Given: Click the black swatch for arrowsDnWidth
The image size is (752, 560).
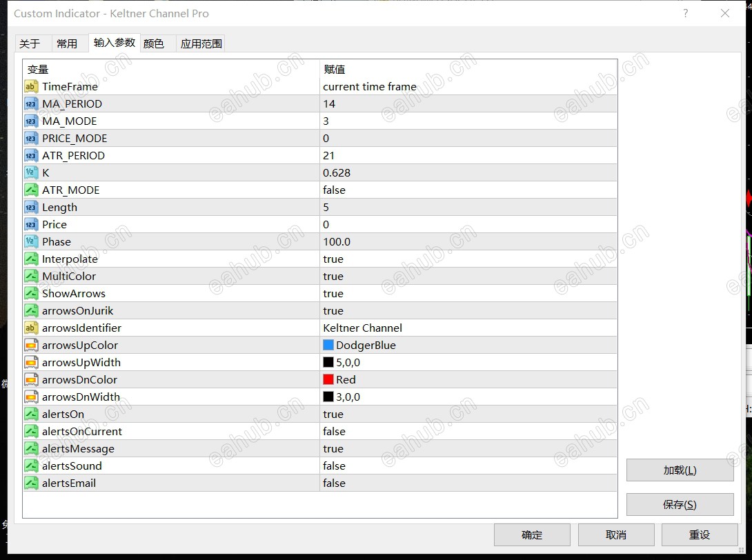Looking at the screenshot, I should point(328,397).
